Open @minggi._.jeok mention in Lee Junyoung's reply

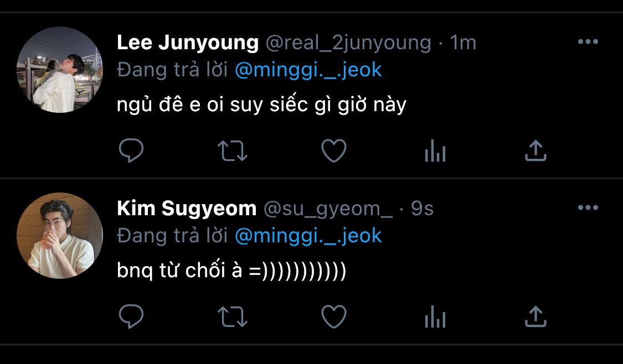pos(308,70)
